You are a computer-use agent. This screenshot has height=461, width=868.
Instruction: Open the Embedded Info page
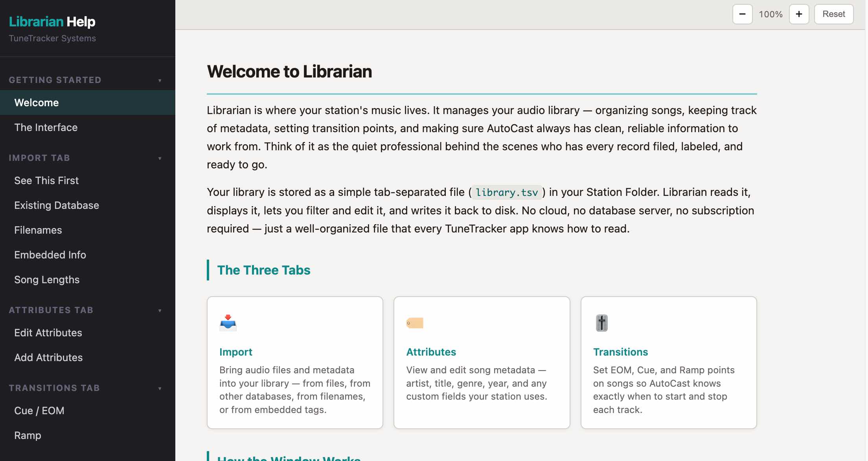point(50,254)
